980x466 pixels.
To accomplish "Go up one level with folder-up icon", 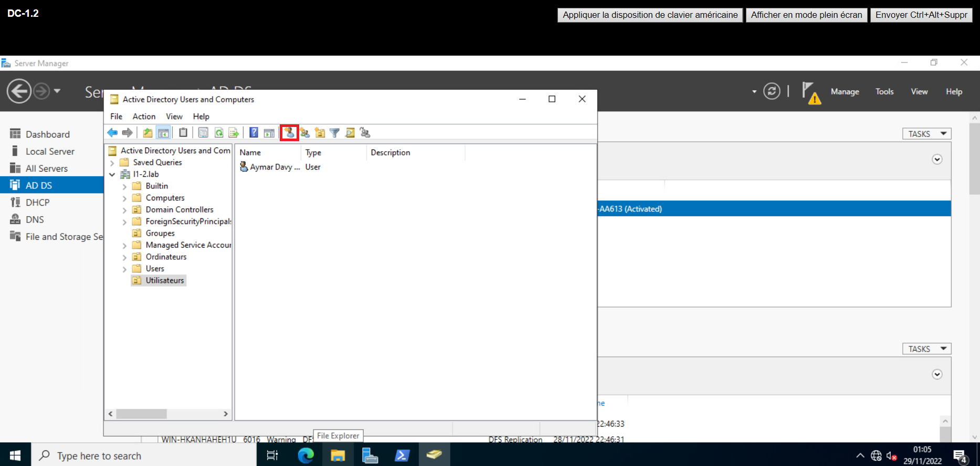I will click(148, 133).
